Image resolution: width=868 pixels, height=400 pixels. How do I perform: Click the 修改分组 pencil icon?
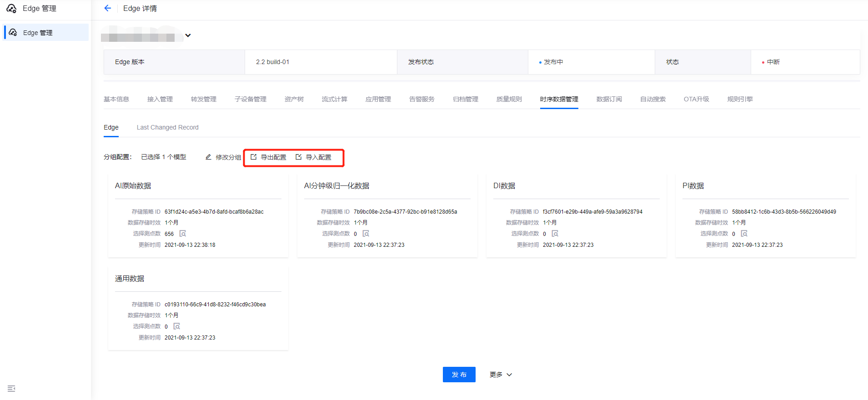pos(208,157)
